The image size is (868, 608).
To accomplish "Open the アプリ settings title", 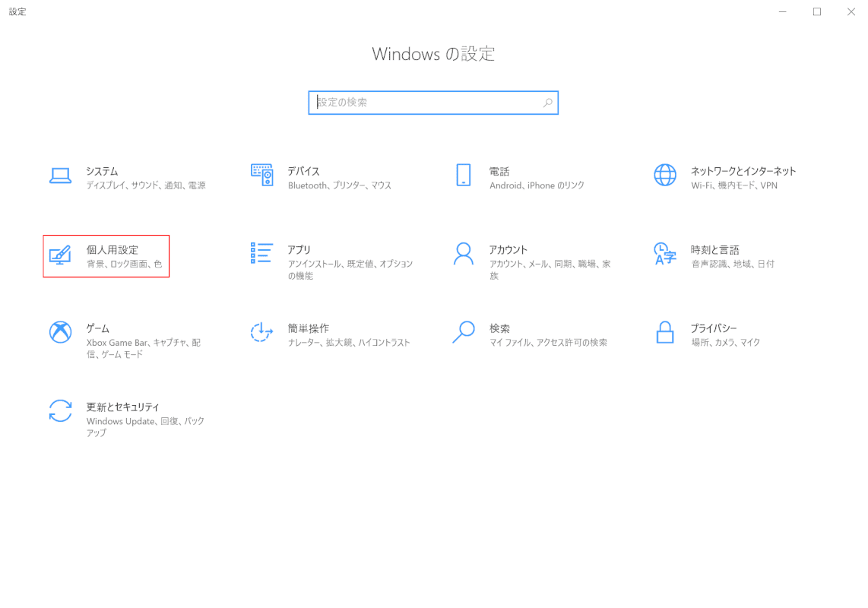I will 299,250.
